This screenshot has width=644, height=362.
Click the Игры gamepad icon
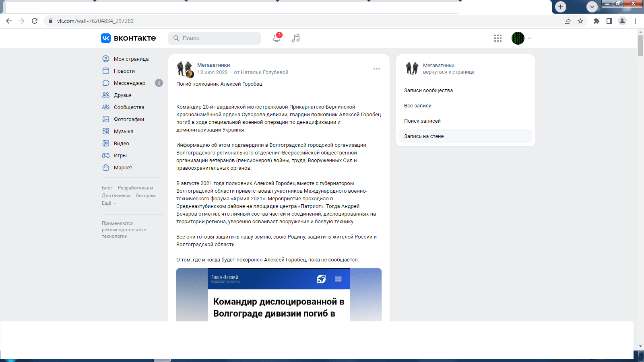tap(106, 155)
